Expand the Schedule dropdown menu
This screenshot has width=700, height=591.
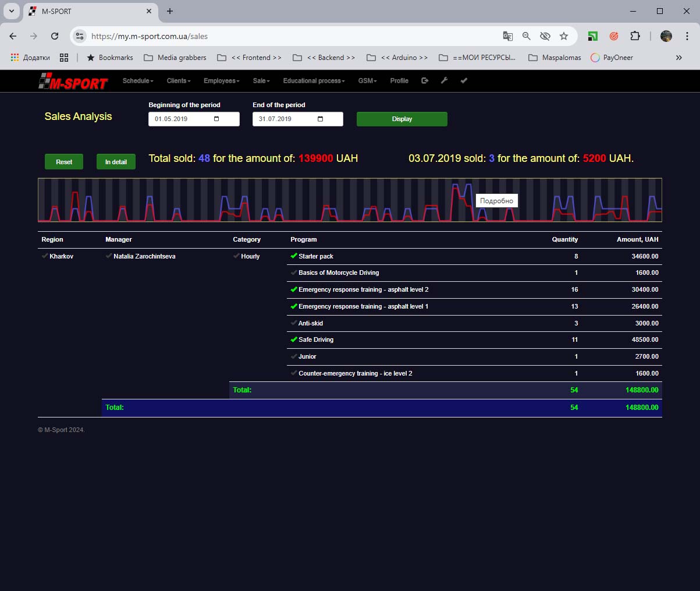coord(138,81)
